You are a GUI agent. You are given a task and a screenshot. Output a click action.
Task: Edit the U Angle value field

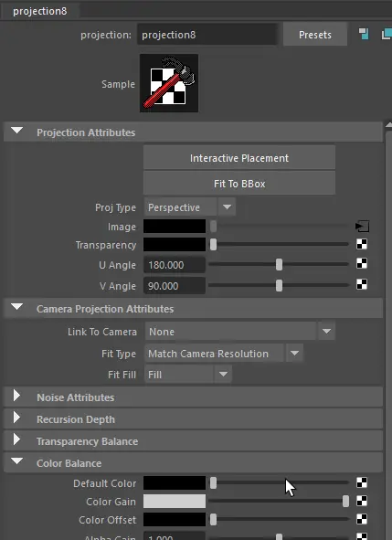pos(175,265)
